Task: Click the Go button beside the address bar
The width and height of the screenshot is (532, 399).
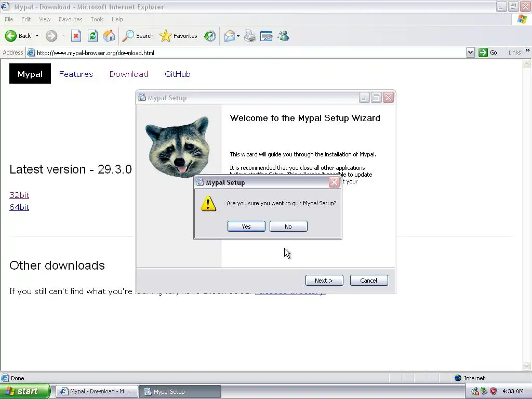Action: point(488,52)
